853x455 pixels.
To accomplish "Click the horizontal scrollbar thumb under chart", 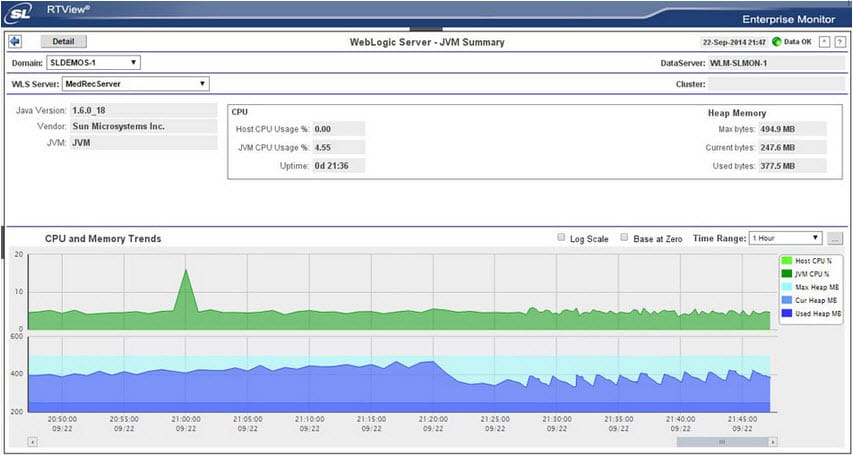I will (x=722, y=442).
